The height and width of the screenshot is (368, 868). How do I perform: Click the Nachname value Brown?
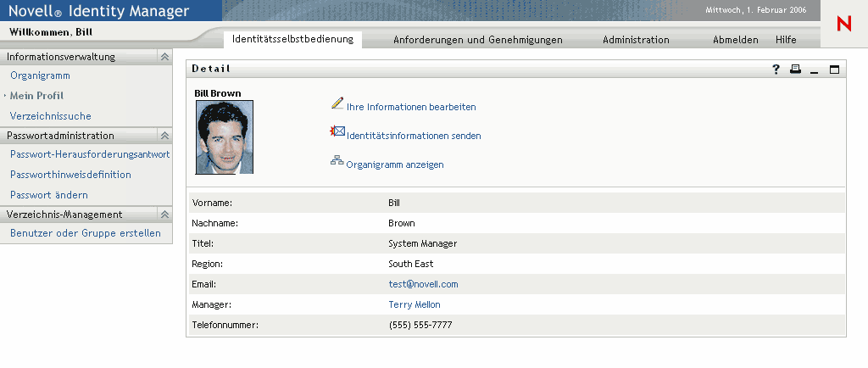click(401, 224)
